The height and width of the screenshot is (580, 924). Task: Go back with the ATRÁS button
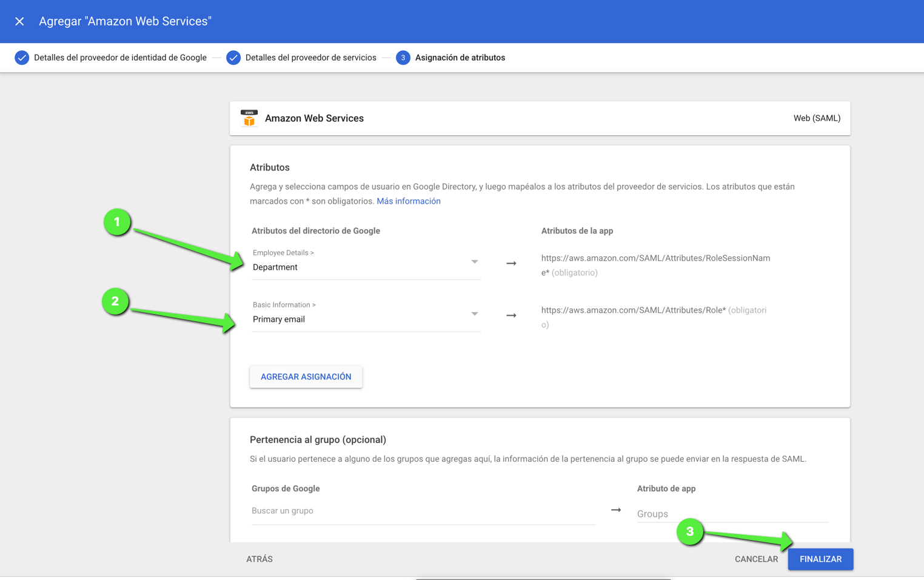pyautogui.click(x=259, y=559)
